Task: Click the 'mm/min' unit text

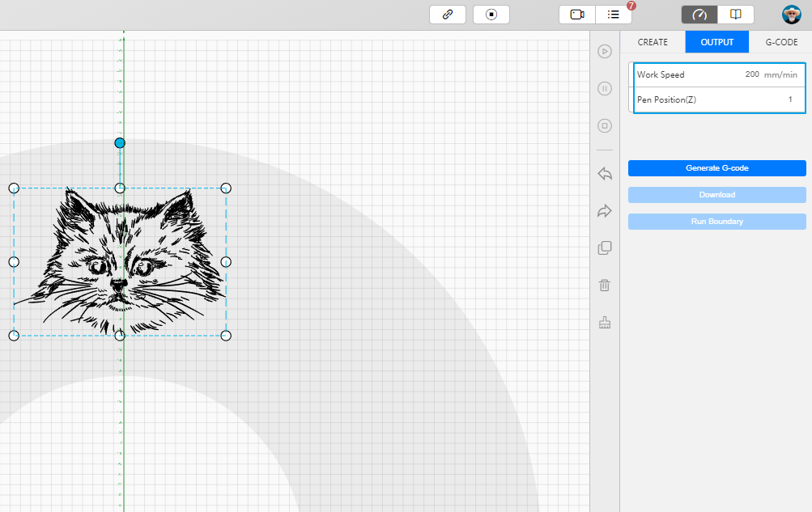Action: 780,75
